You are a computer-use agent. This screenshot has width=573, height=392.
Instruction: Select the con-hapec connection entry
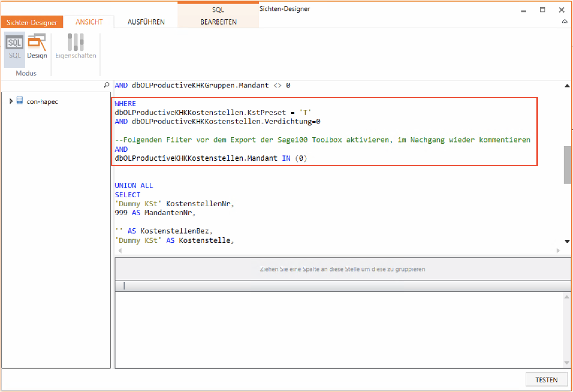[x=42, y=102]
